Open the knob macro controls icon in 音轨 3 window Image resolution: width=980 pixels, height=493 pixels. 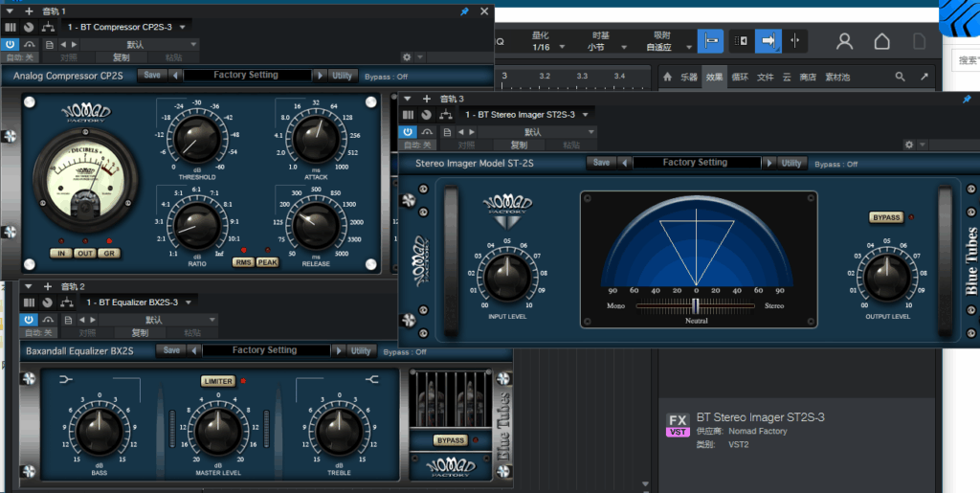point(426,114)
